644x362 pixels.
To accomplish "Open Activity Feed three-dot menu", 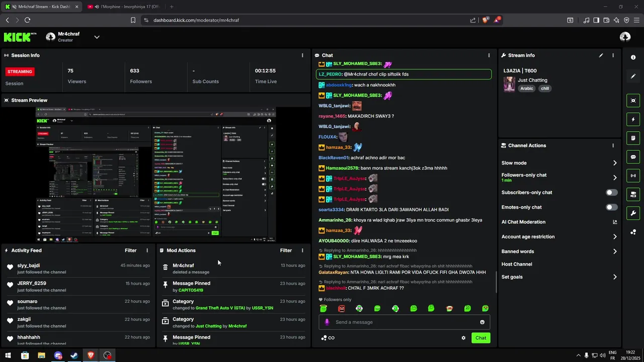I will (147, 250).
